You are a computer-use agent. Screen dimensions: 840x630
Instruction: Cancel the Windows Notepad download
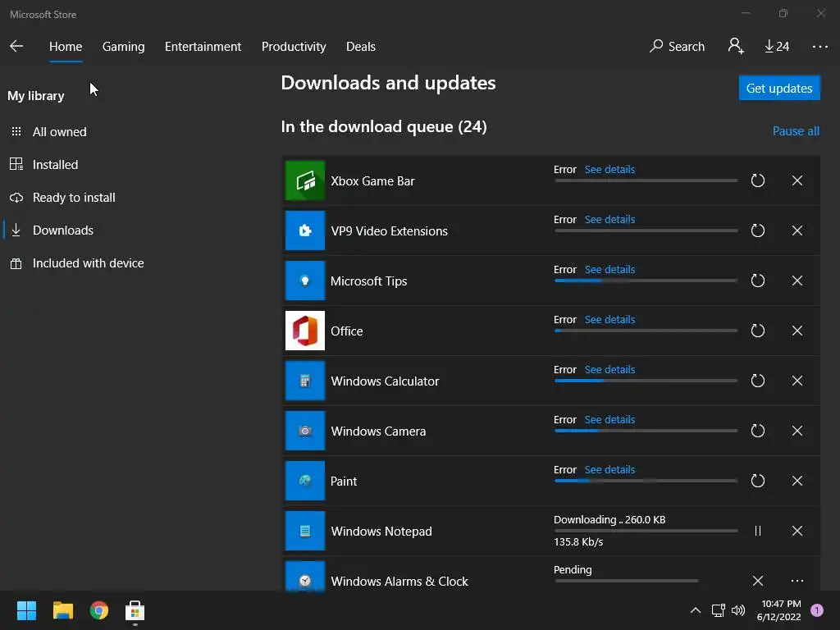coord(797,531)
